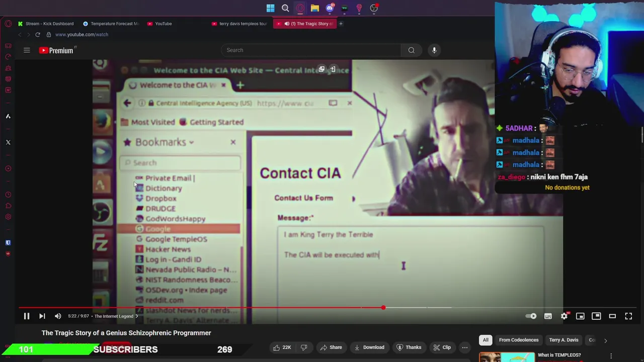Open 'What is TEMPLEOS?' thumbnail

coord(507,357)
